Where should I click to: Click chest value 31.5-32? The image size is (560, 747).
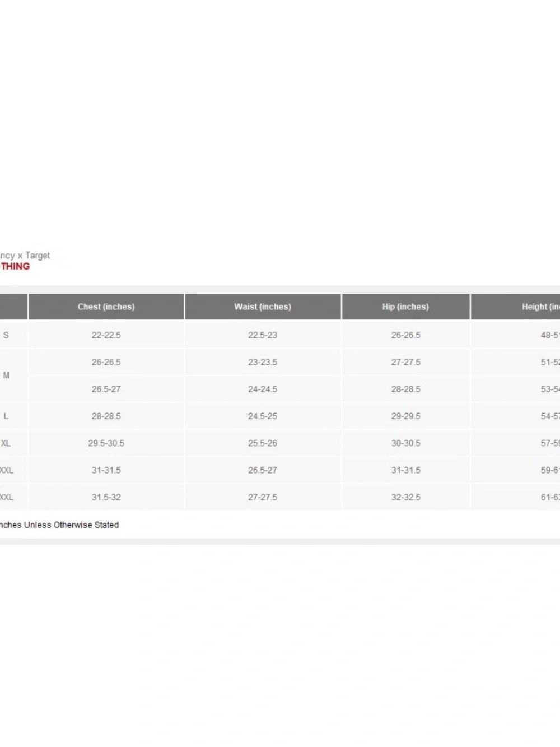click(106, 497)
